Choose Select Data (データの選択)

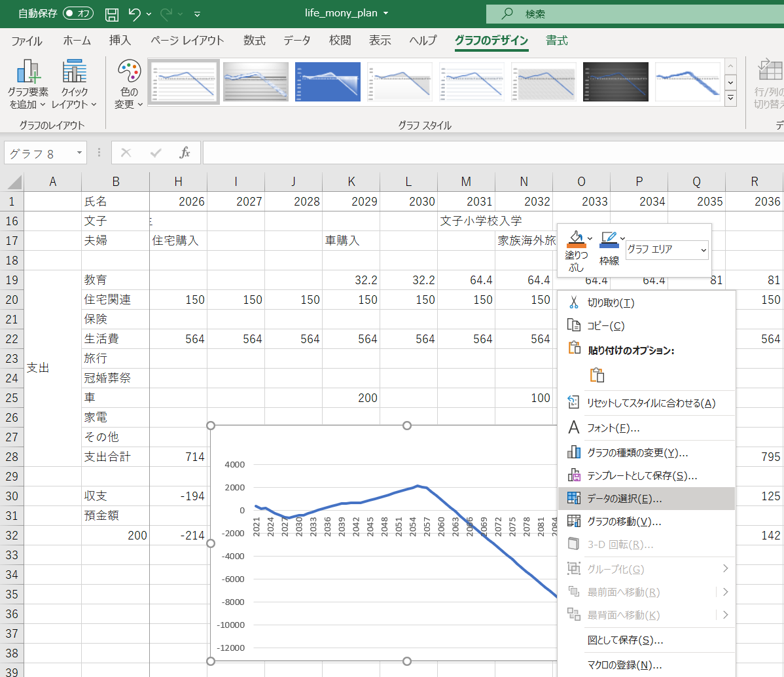[x=646, y=498]
